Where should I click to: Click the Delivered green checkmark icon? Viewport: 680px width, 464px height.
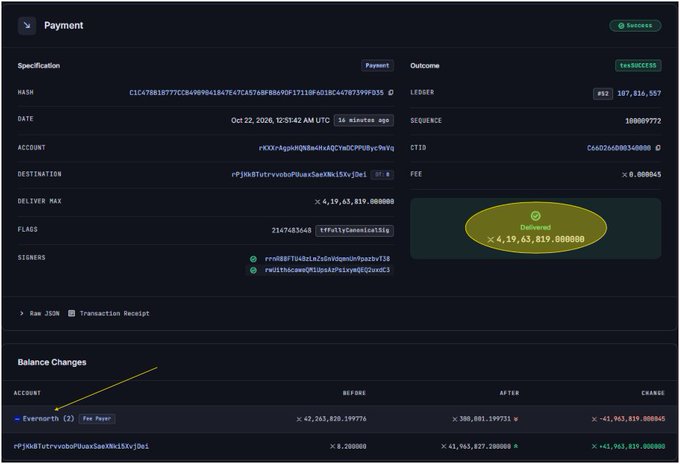[536, 216]
